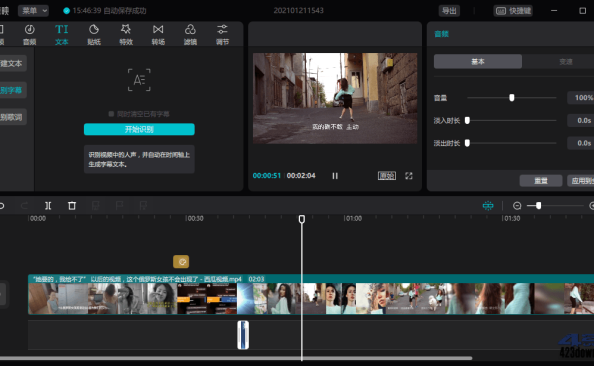Screen dimensions: 594x366
Task: Open the 滤镜 filters tab
Action: [190, 34]
